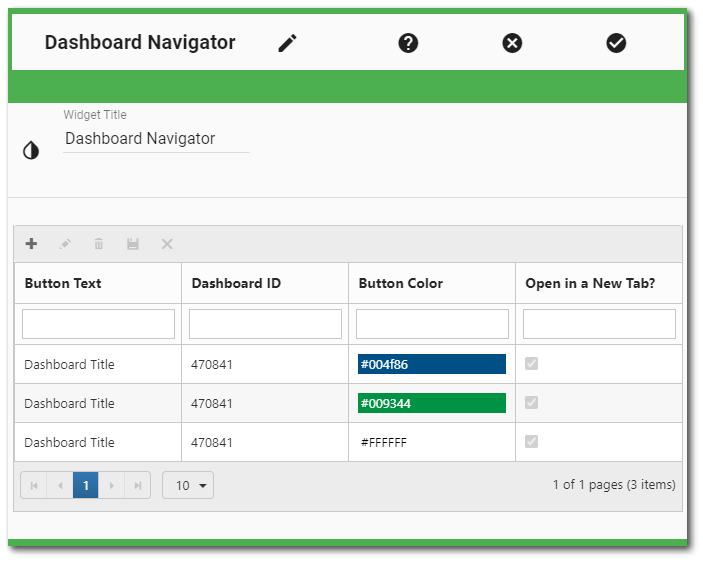Viewport: 703px width, 562px height.
Task: Select page 1 in the pager
Action: point(86,485)
